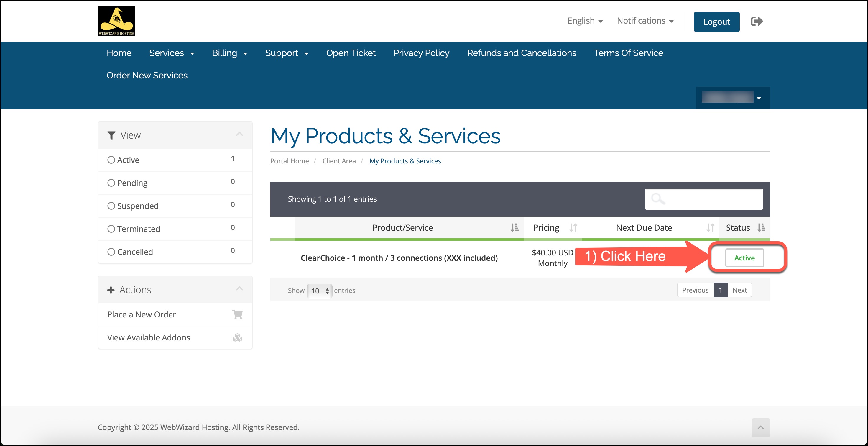Click the Logout button
Image resolution: width=868 pixels, height=446 pixels.
[x=716, y=22]
